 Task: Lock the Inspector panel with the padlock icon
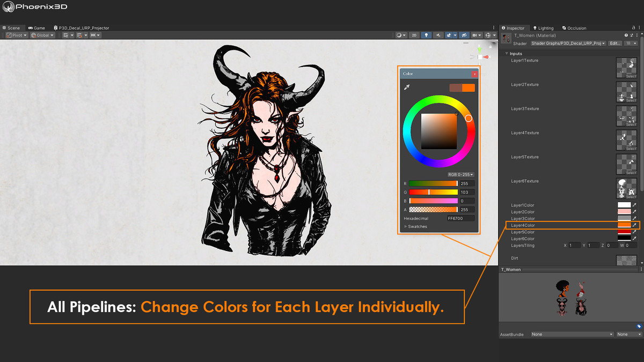pyautogui.click(x=633, y=28)
